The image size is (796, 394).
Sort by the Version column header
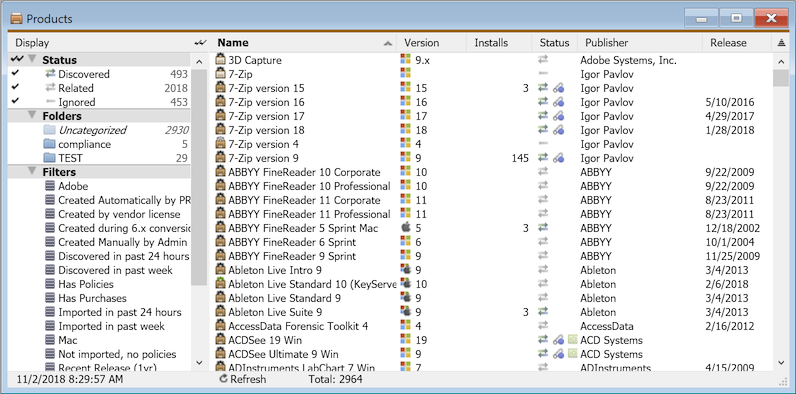click(432, 43)
